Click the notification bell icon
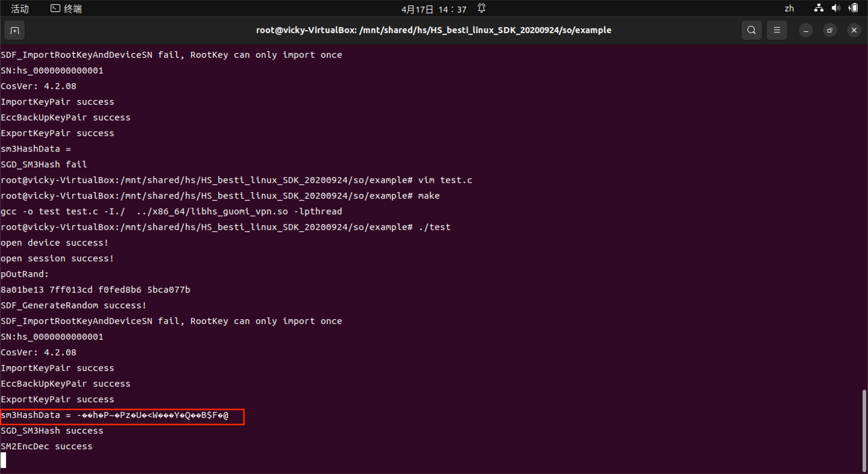 (x=482, y=8)
